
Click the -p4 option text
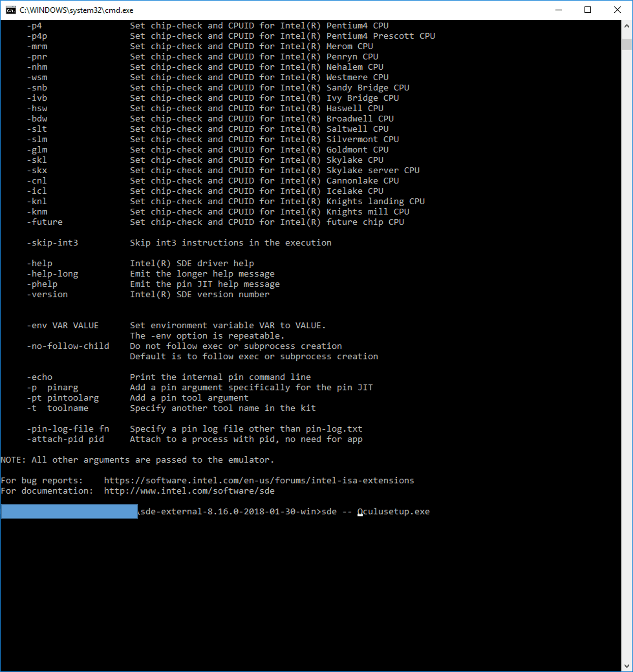tap(34, 26)
